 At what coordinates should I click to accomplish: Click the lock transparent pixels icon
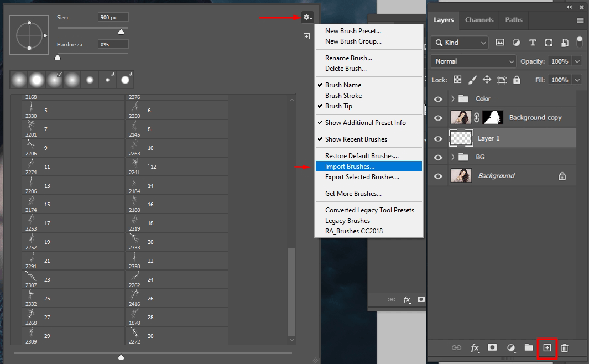pos(457,80)
